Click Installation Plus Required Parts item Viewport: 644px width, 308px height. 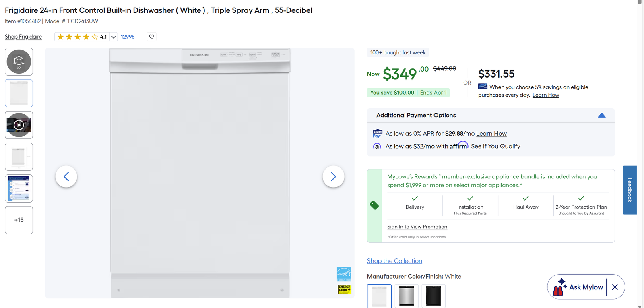point(470,205)
